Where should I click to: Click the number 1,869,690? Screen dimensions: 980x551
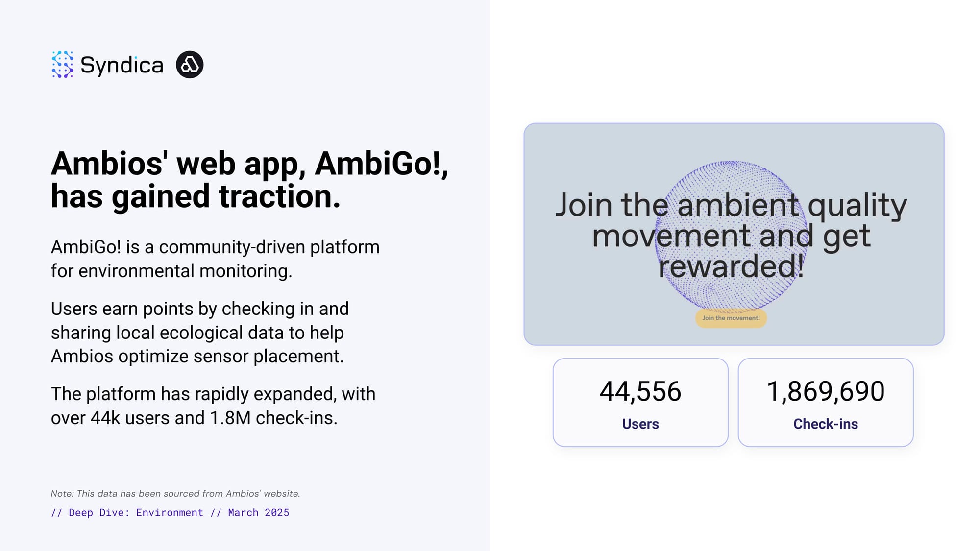826,392
